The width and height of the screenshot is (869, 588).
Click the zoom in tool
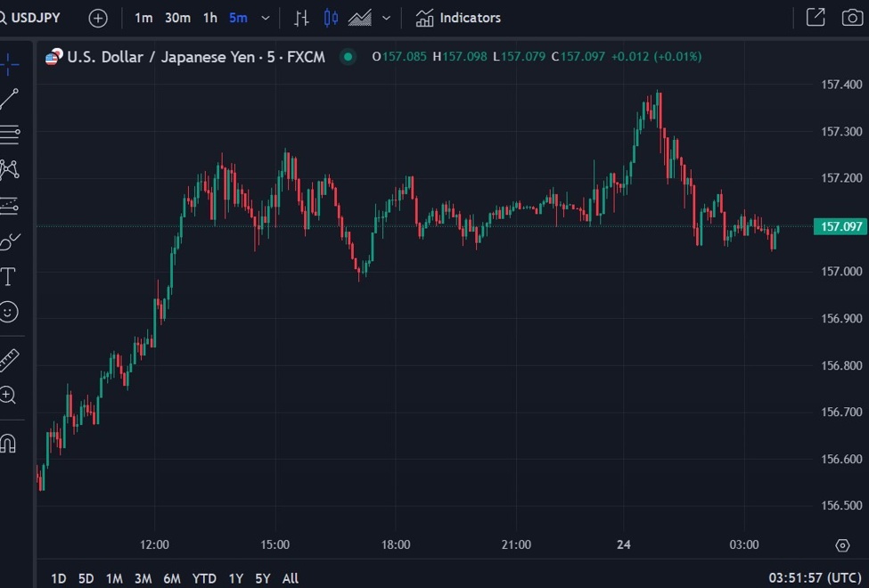coord(9,396)
